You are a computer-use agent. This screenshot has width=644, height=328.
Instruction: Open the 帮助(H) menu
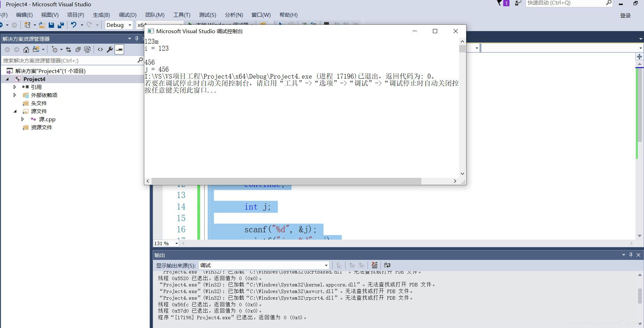click(289, 15)
